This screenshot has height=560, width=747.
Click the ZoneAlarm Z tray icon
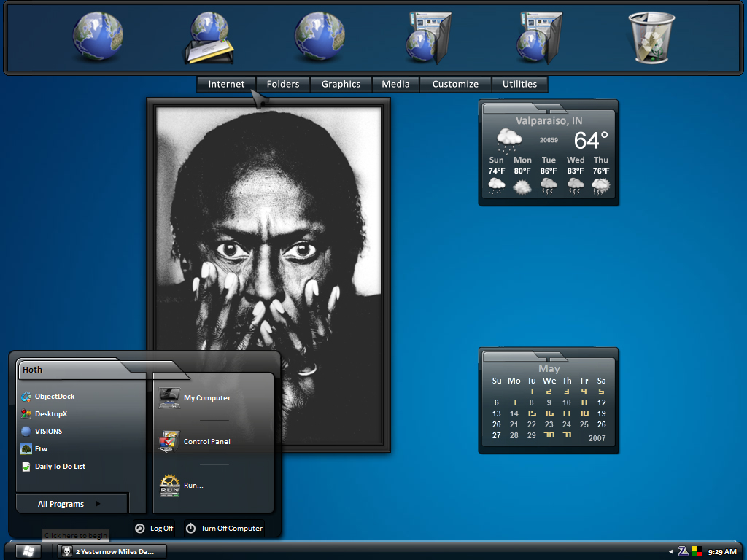(x=683, y=551)
